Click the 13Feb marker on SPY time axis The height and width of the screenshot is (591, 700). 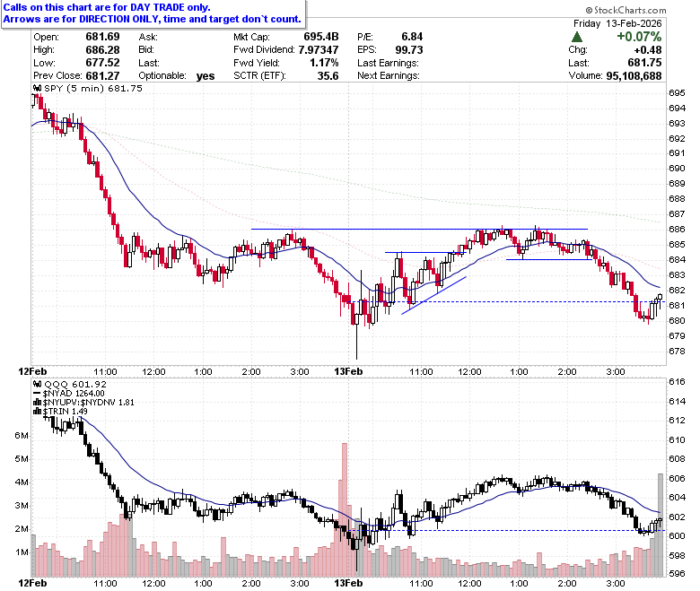[x=348, y=371]
